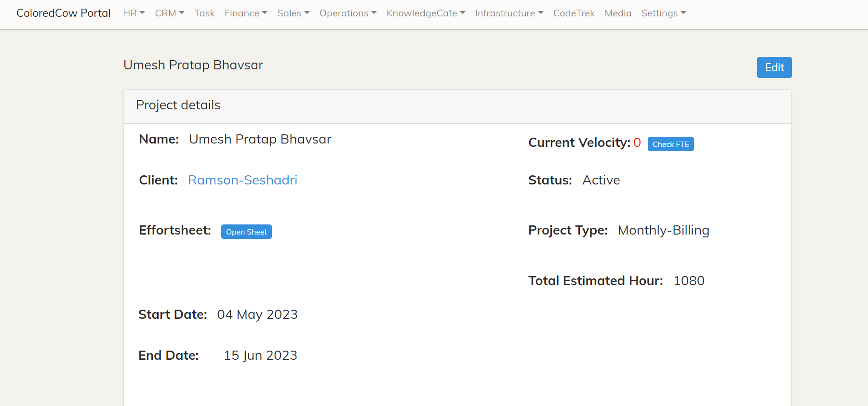
Task: Expand the HR navigation dropdown
Action: [x=134, y=13]
